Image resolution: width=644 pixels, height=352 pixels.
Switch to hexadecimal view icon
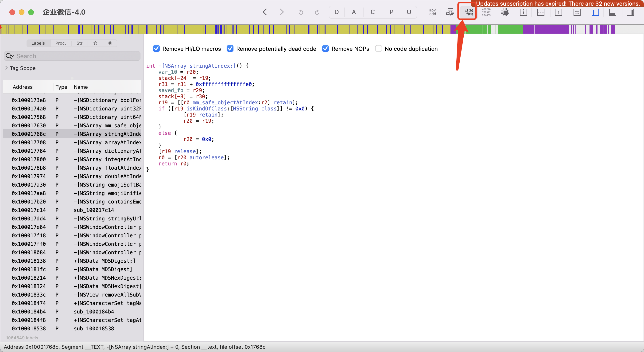pos(486,12)
